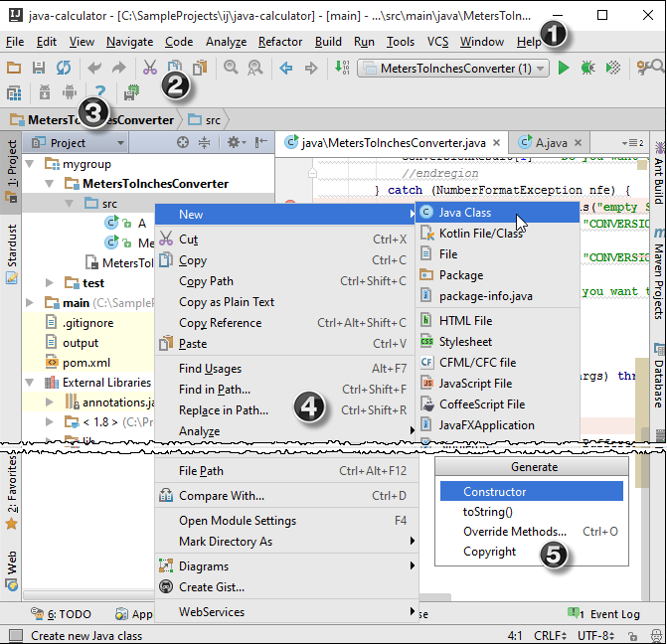Viewport: 667px width, 644px height.
Task: Expand the test folder node
Action: tap(50, 283)
